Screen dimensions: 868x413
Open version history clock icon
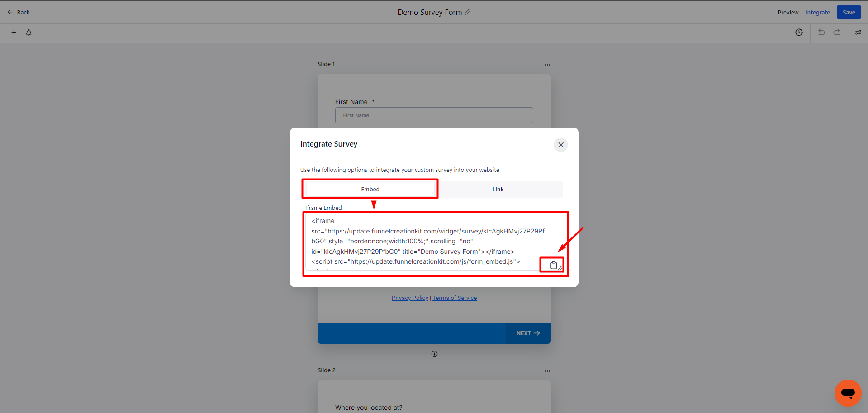[799, 33]
